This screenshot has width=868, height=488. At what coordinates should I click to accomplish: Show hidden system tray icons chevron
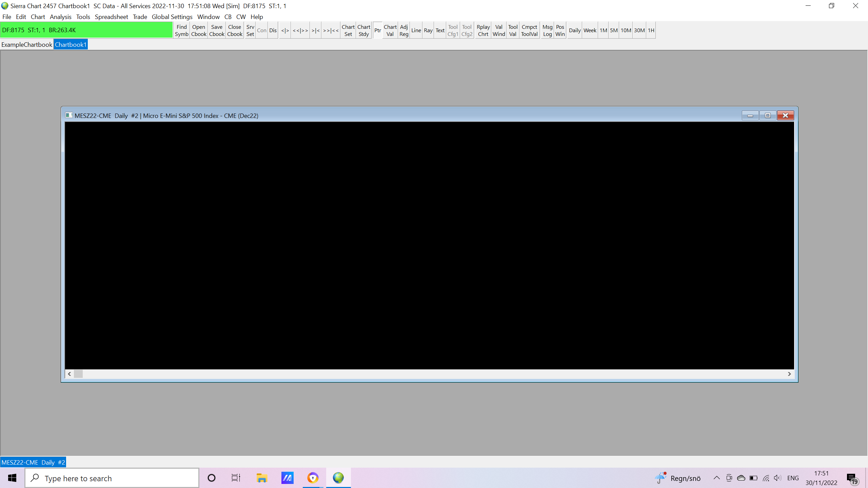pyautogui.click(x=716, y=478)
